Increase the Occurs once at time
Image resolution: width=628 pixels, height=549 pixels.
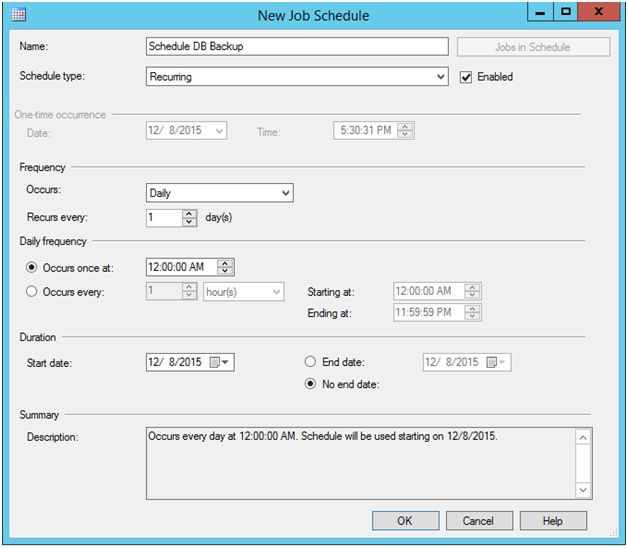[x=225, y=263]
